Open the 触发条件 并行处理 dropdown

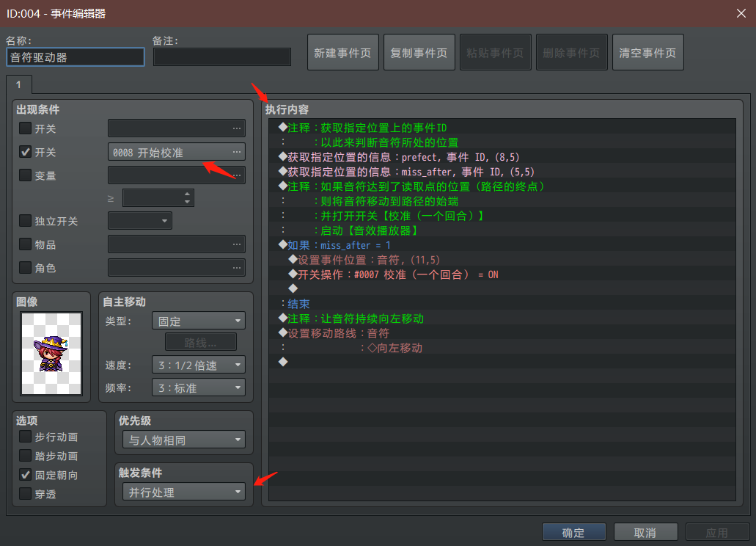tap(184, 492)
